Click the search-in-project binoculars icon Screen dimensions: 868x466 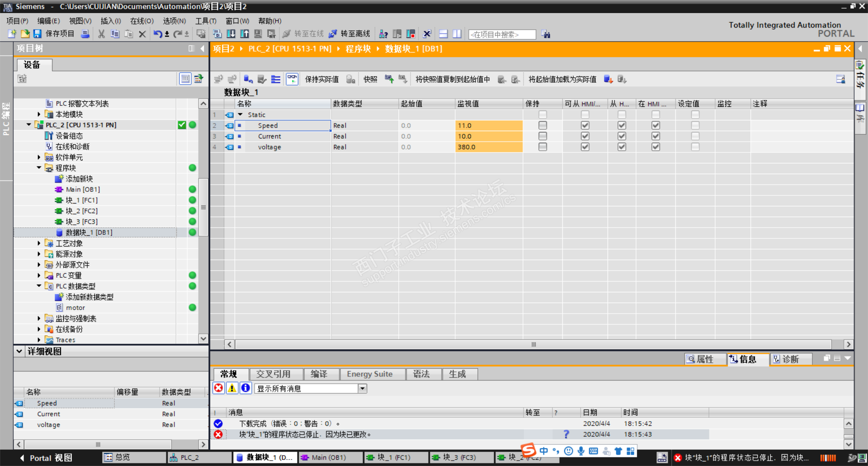pos(546,34)
